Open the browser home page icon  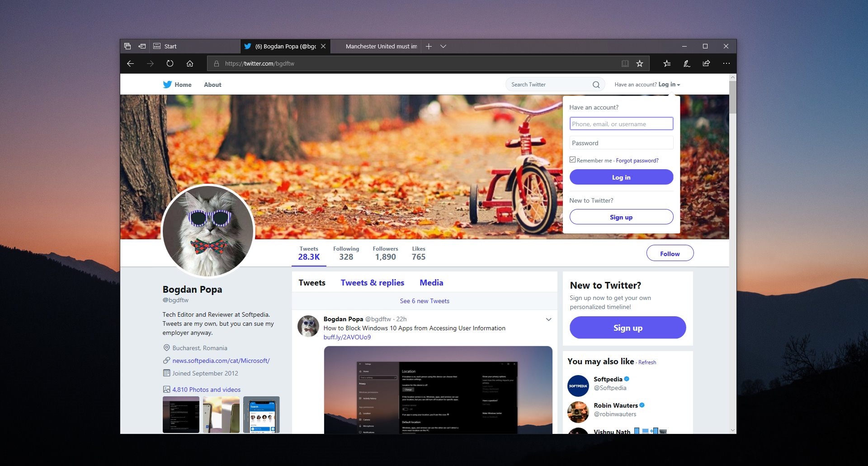[190, 63]
